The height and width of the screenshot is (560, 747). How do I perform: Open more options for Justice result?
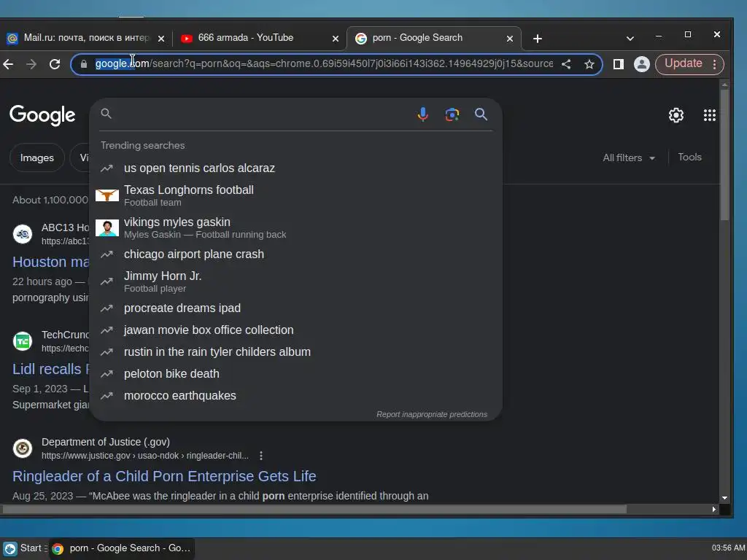click(261, 456)
